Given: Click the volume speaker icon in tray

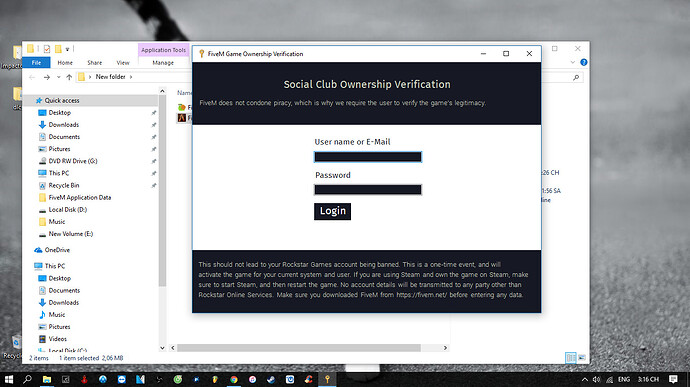Looking at the screenshot, I should click(596, 379).
